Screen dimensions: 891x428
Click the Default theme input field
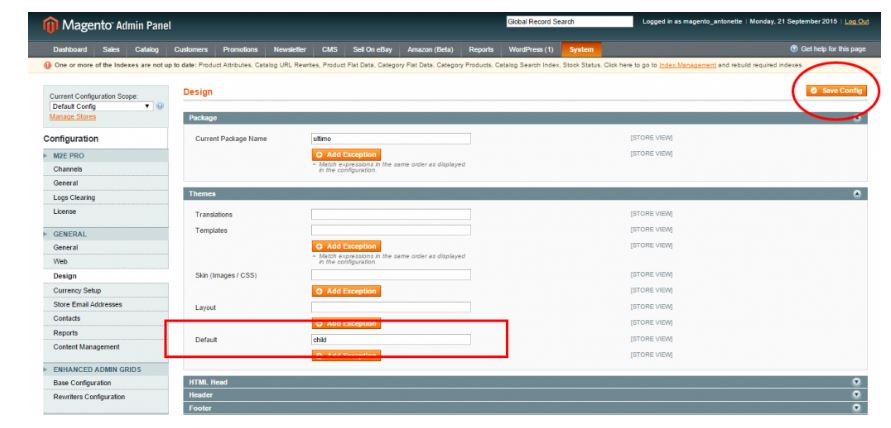[x=390, y=339]
